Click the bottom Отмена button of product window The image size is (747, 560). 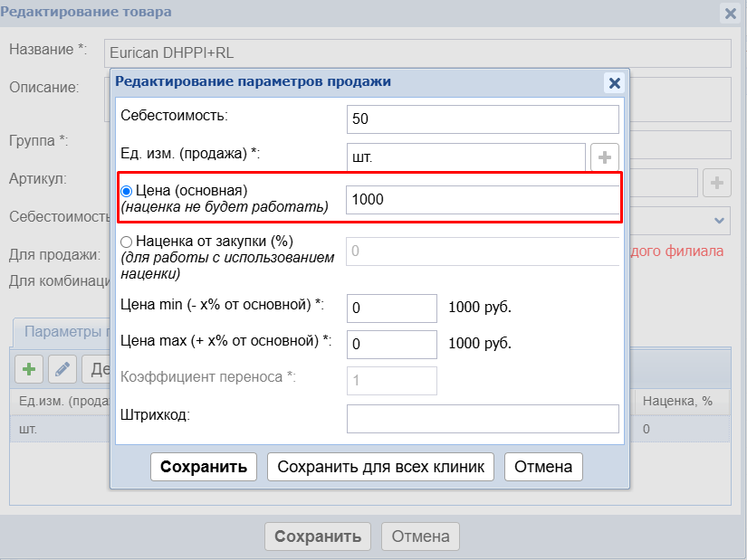point(420,536)
